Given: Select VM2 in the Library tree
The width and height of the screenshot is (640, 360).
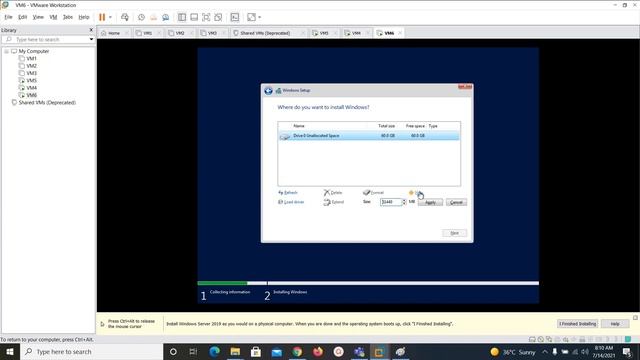Looking at the screenshot, I should [31, 66].
